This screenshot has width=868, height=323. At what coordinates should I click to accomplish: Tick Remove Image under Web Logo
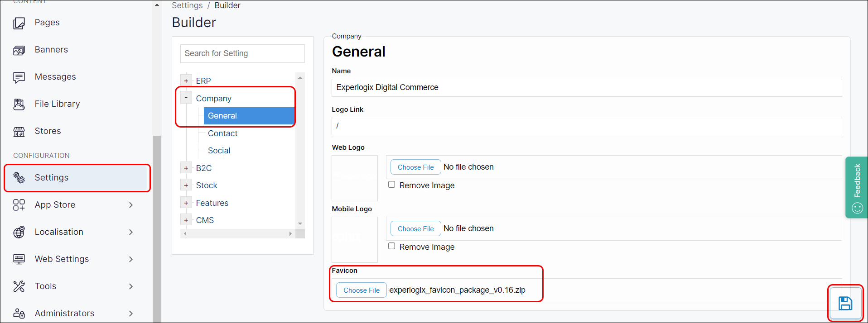392,185
